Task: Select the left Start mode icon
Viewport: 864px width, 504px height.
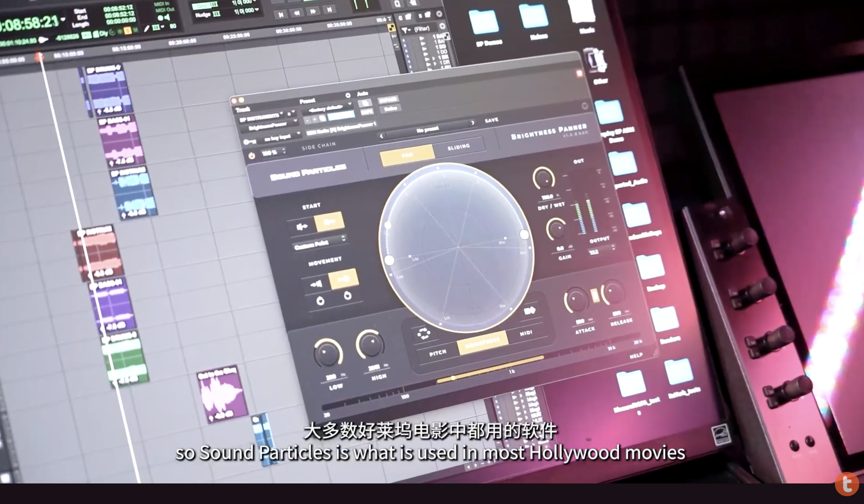Action: click(x=302, y=227)
